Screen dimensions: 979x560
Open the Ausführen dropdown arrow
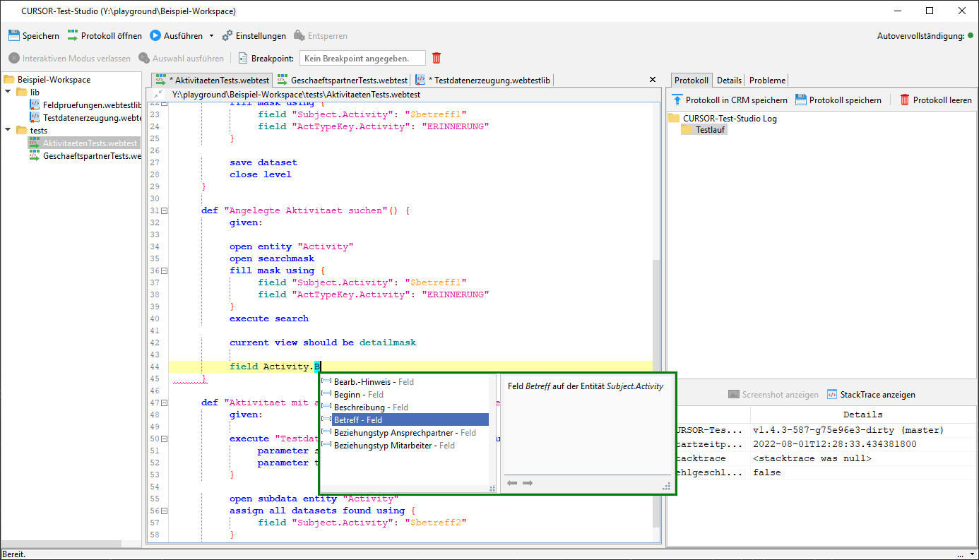click(211, 36)
